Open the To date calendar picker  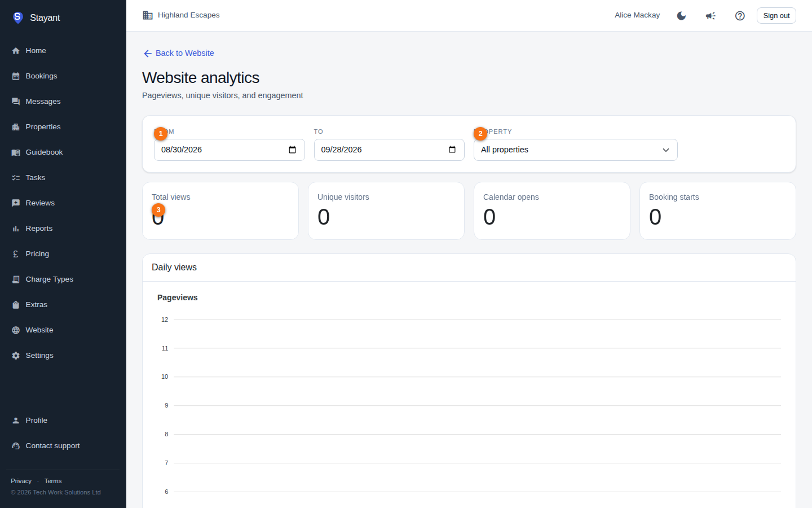pyautogui.click(x=452, y=150)
